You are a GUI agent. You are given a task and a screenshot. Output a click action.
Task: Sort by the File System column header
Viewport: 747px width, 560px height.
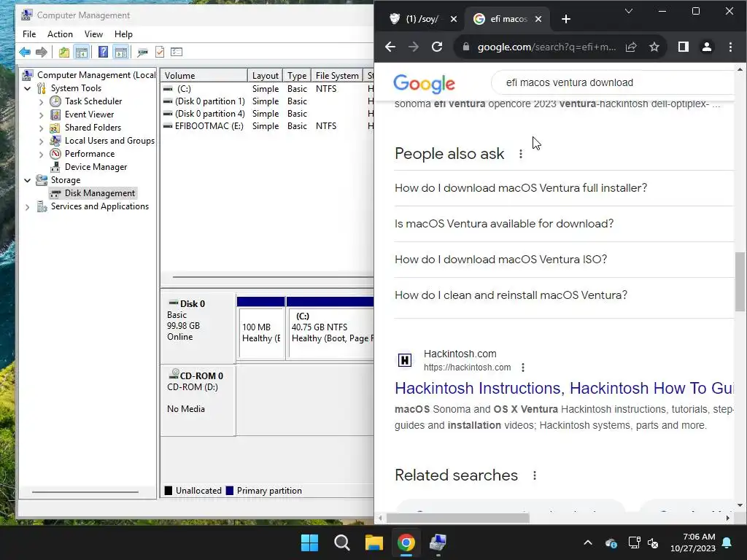tap(337, 75)
